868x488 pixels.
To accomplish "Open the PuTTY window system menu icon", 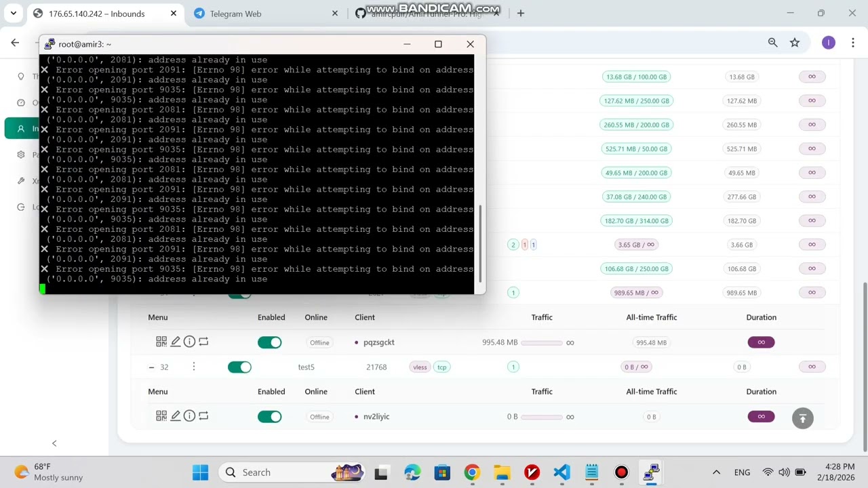I will [x=50, y=44].
